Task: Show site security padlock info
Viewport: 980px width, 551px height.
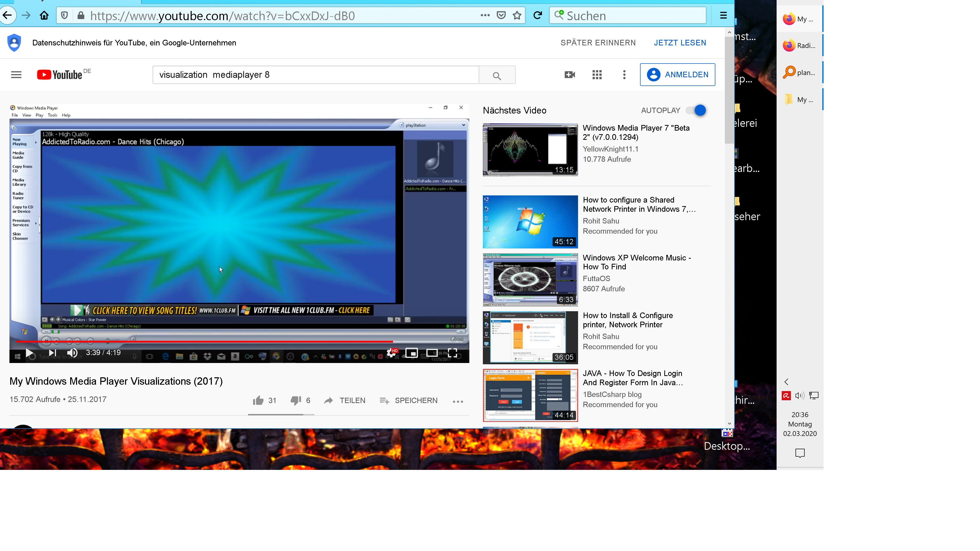Action: pos(81,16)
